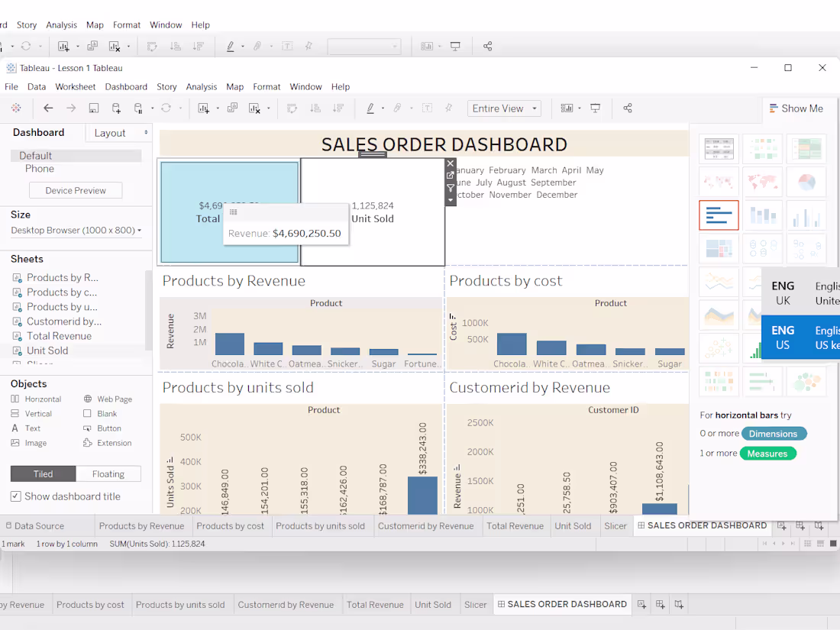Set objects back to Tiled mode

[x=43, y=473]
